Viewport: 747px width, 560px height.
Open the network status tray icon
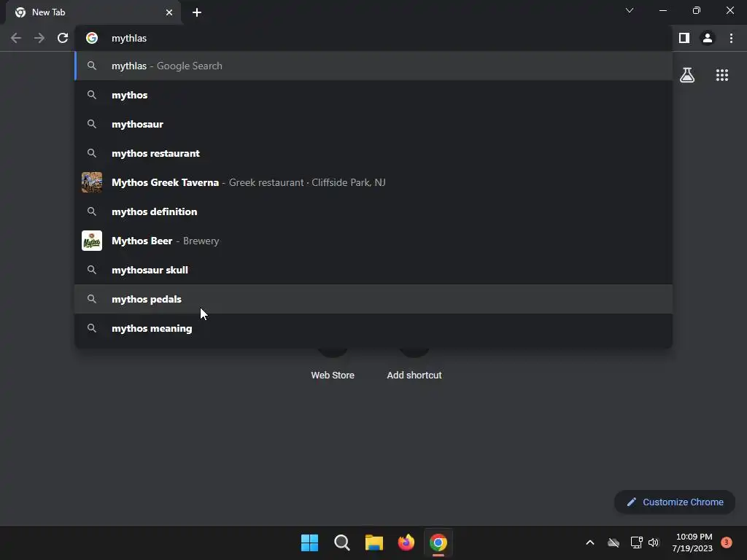click(x=636, y=542)
